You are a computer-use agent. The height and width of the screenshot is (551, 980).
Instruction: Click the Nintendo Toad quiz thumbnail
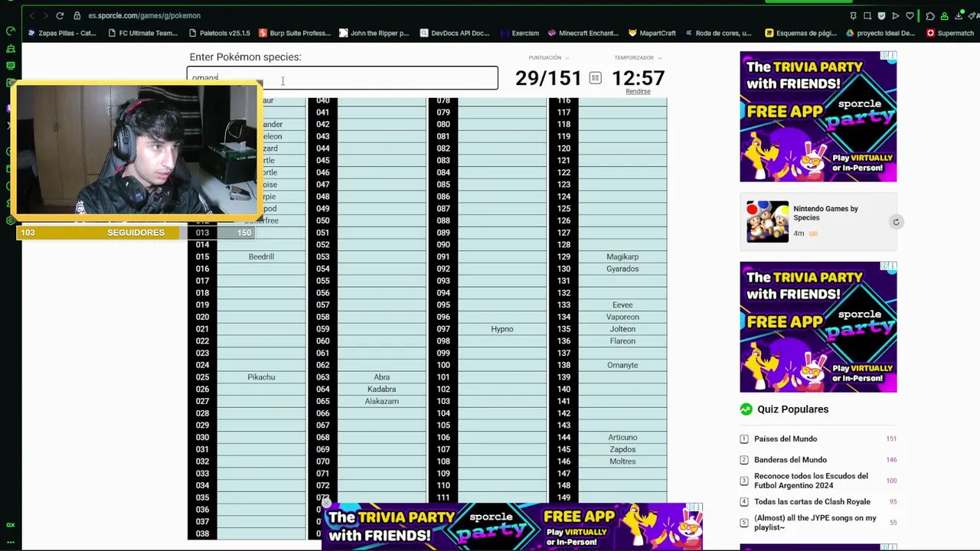(x=767, y=222)
